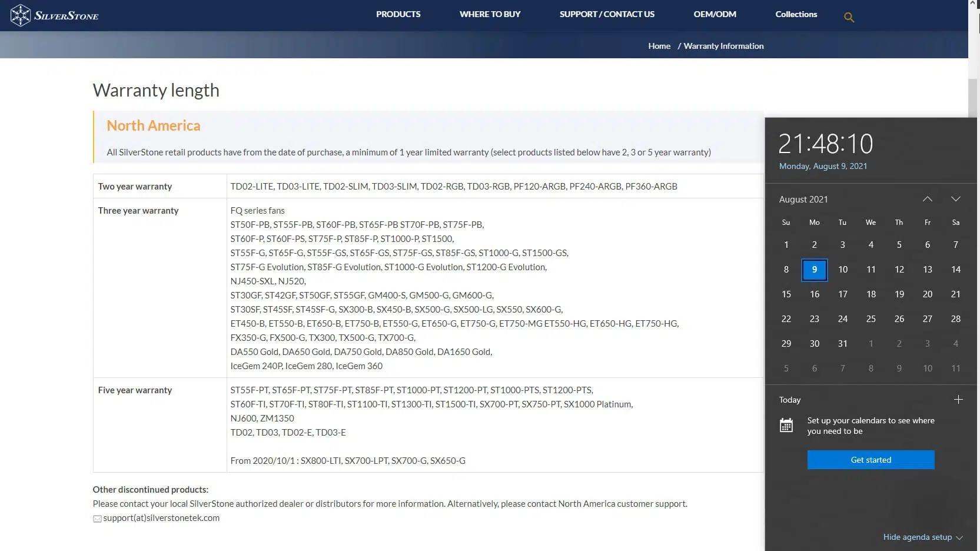980x551 pixels.
Task: Click the Warranty Information breadcrumb
Action: (x=723, y=46)
